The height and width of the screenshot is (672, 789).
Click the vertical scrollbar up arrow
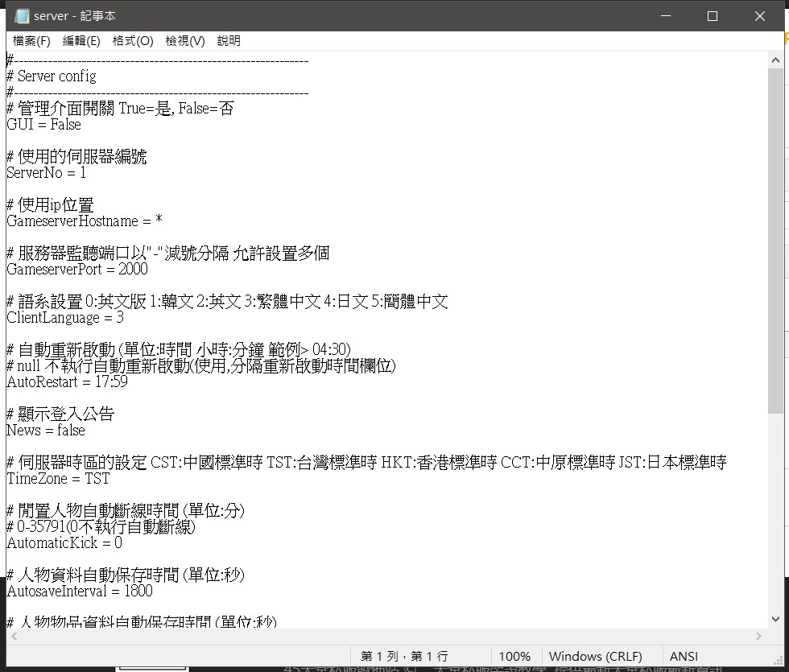tap(775, 60)
